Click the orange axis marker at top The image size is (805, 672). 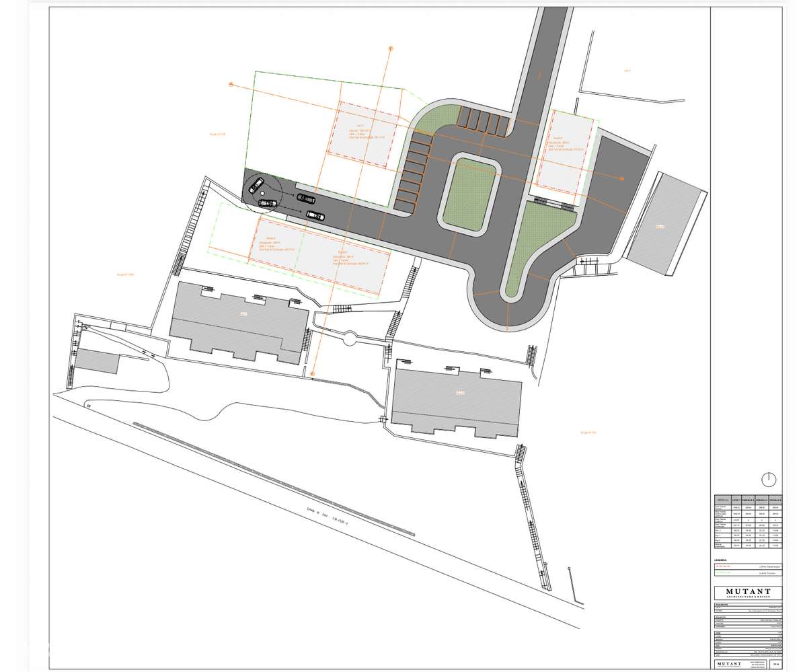click(391, 49)
